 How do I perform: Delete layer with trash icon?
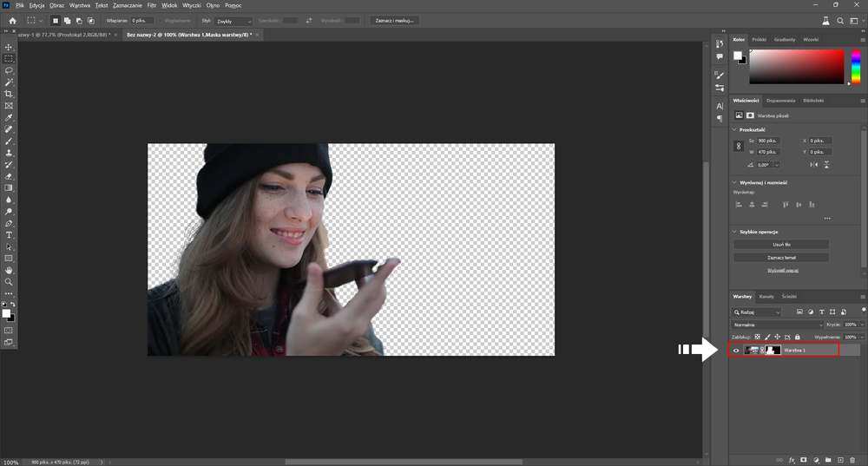click(x=852, y=460)
